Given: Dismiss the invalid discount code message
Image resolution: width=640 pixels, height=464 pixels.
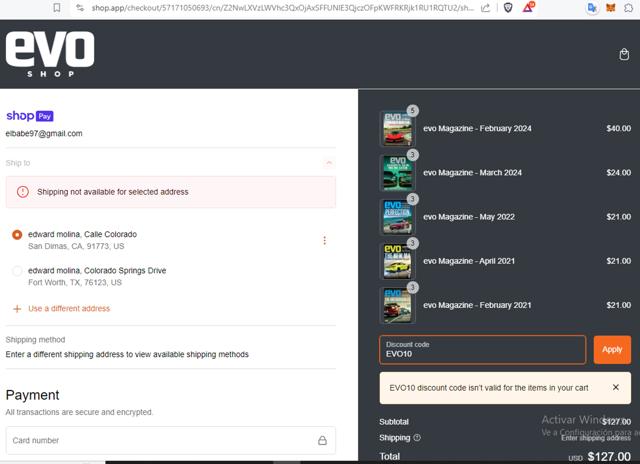Looking at the screenshot, I should click(x=616, y=387).
